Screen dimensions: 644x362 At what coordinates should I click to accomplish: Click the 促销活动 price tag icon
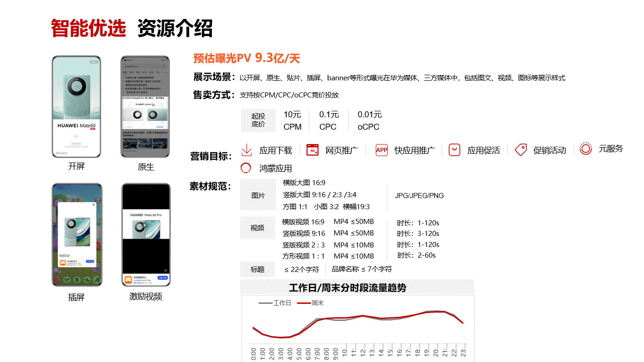(x=521, y=150)
